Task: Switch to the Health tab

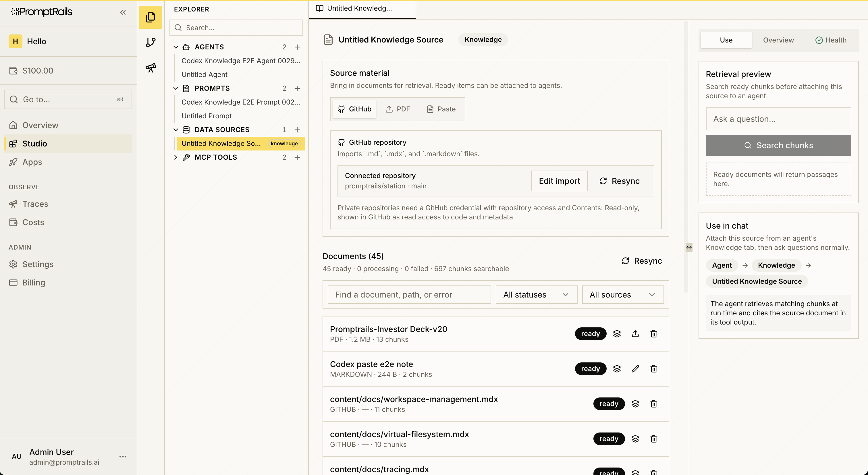Action: click(831, 40)
